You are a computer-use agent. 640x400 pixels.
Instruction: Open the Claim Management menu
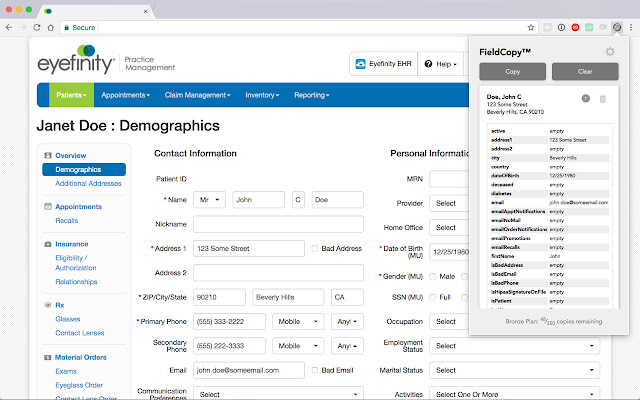point(198,95)
